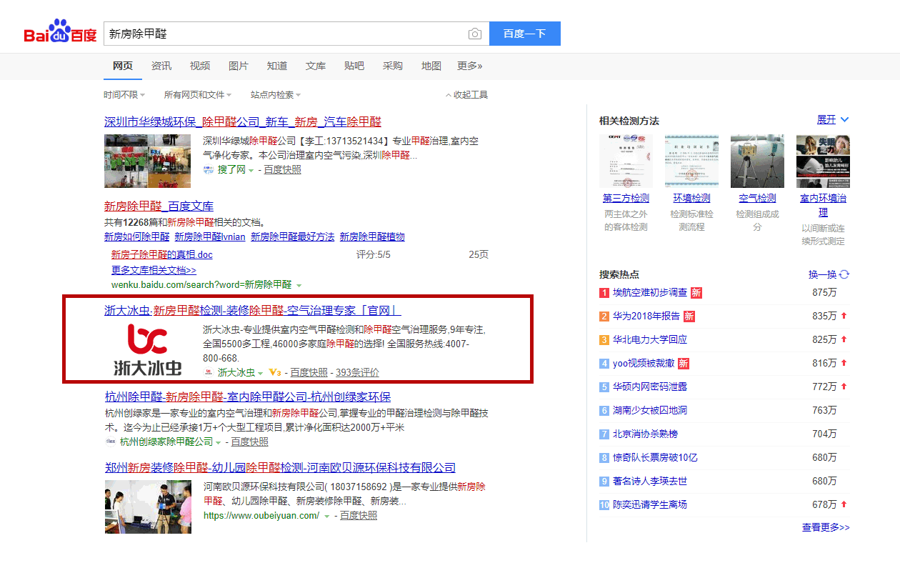This screenshot has width=900, height=588.
Task: Open image search via camera icon
Action: pyautogui.click(x=475, y=34)
